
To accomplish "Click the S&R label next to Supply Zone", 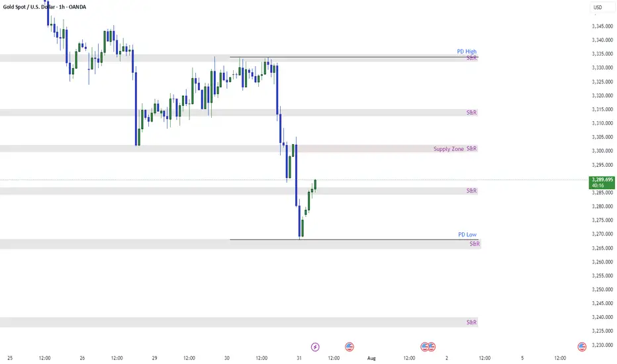I will 471,148.
